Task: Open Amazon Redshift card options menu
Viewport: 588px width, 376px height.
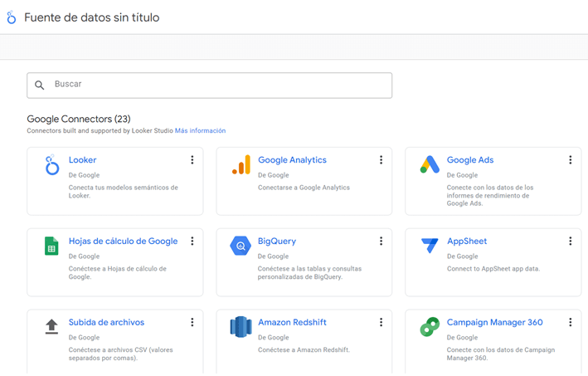Action: [x=381, y=322]
